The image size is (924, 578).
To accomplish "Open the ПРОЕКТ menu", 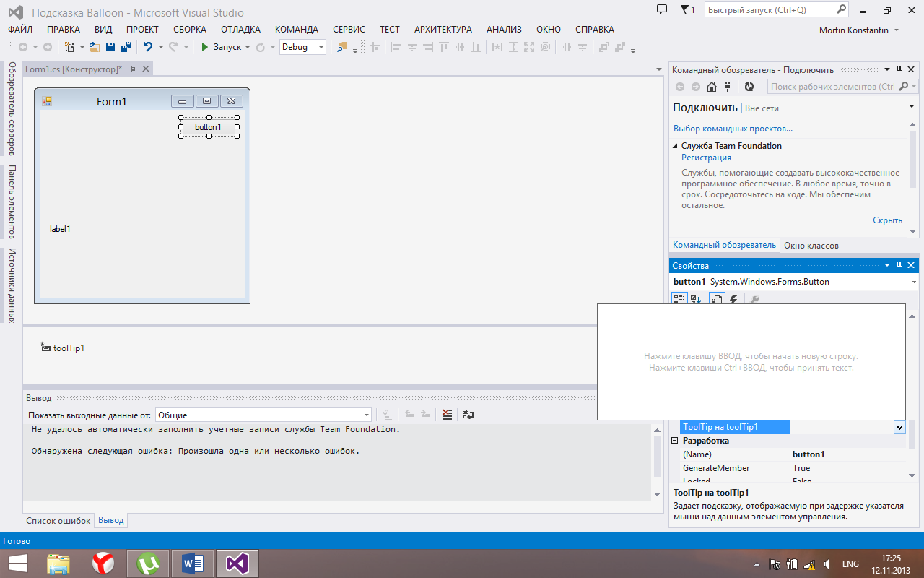I will (x=142, y=30).
